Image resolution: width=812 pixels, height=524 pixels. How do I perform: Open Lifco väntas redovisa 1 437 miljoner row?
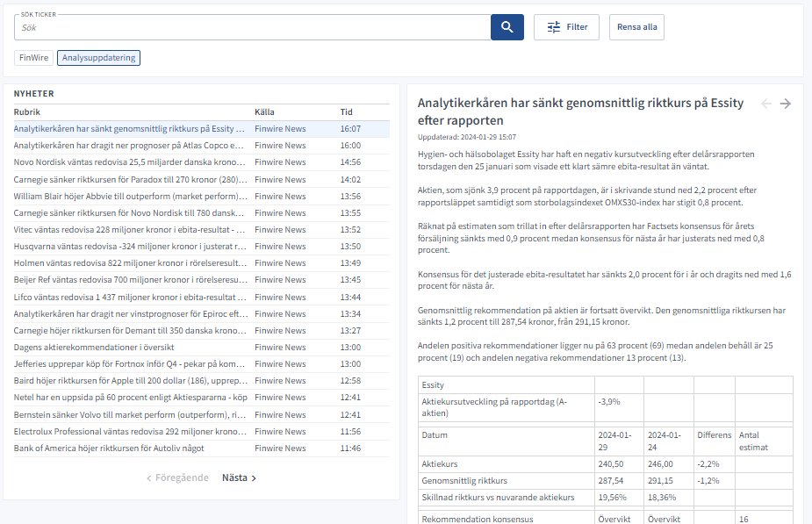[201, 298]
